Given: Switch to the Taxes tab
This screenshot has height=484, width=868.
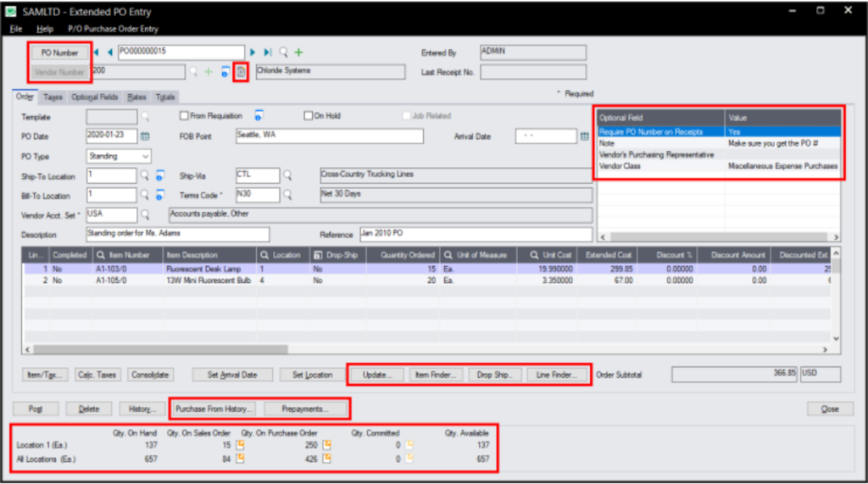Looking at the screenshot, I should coord(53,97).
